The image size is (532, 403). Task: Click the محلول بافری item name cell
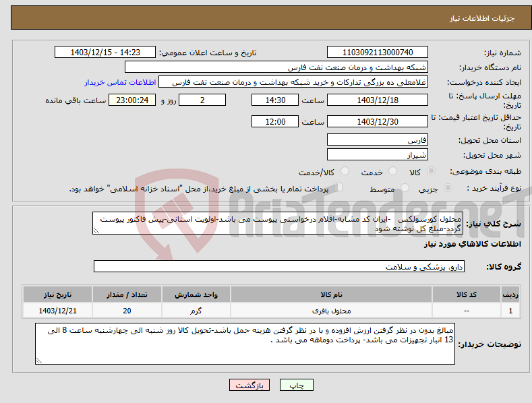331,311
